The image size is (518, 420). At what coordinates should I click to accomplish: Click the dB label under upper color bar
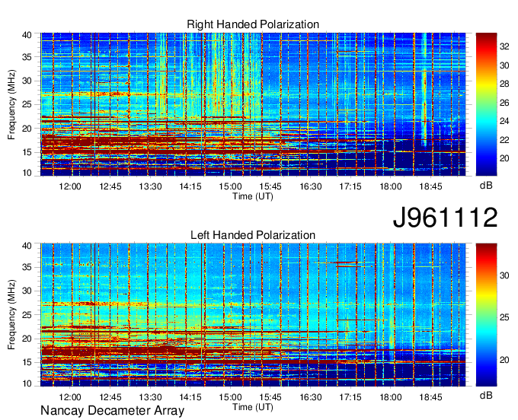coord(486,186)
